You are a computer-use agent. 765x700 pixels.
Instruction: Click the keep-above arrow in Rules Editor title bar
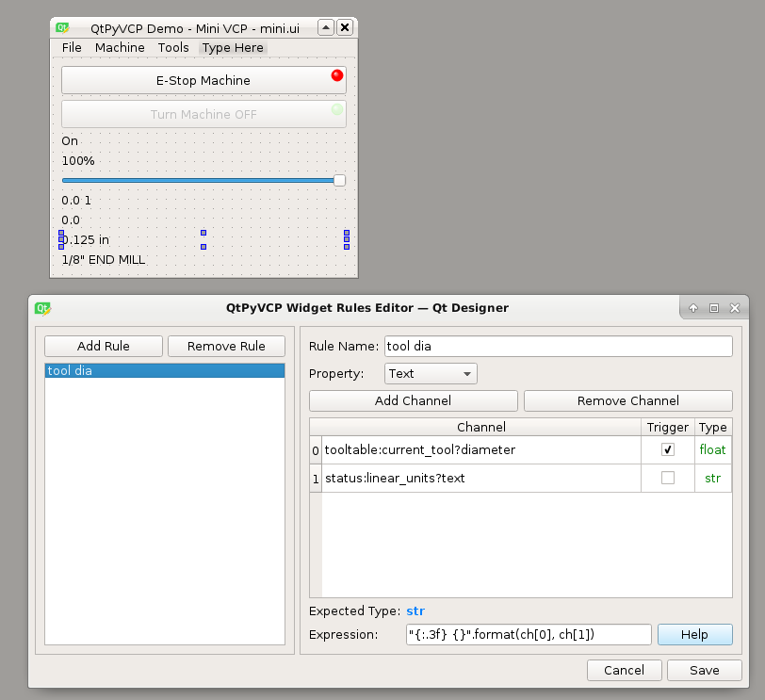(x=693, y=308)
